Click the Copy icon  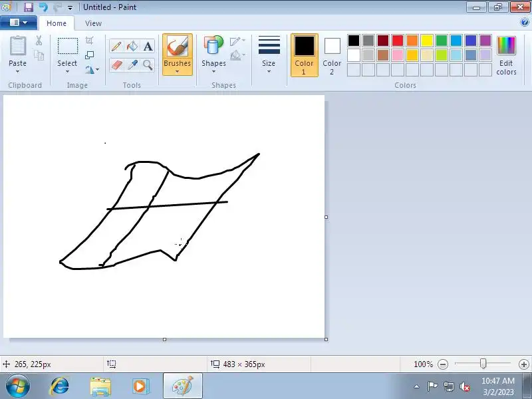(x=39, y=55)
